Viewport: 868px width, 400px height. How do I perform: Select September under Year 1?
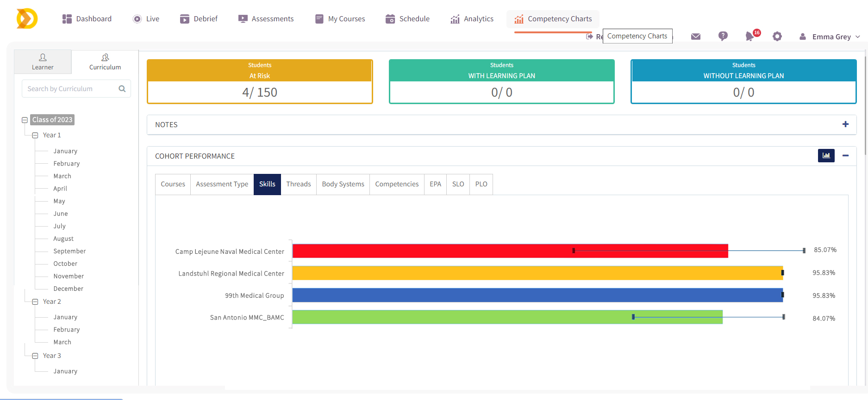click(69, 251)
